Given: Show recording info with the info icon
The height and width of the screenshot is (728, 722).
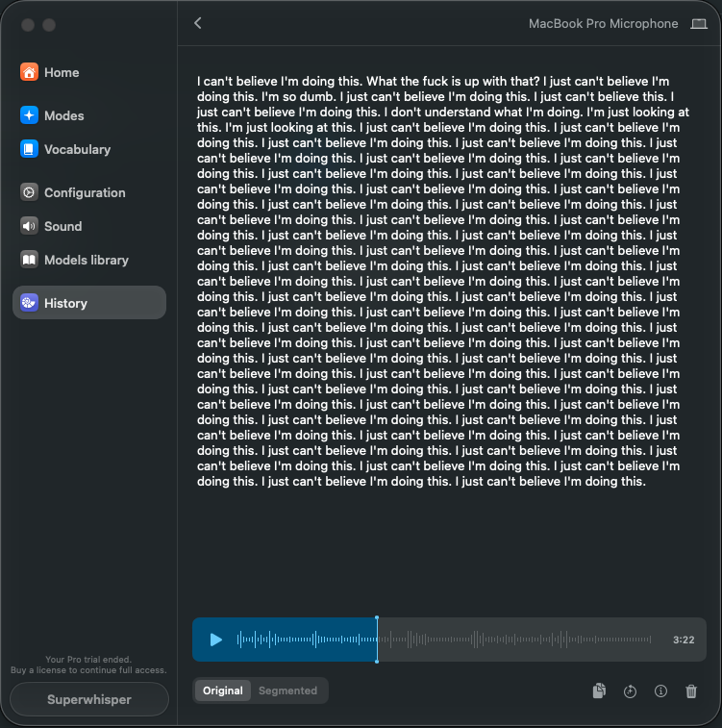Looking at the screenshot, I should [x=660, y=691].
